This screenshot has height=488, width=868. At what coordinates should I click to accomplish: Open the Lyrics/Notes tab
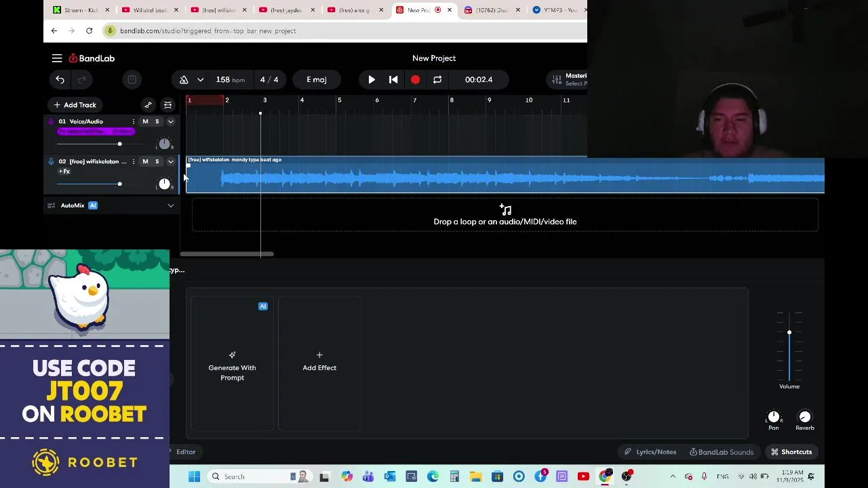650,452
